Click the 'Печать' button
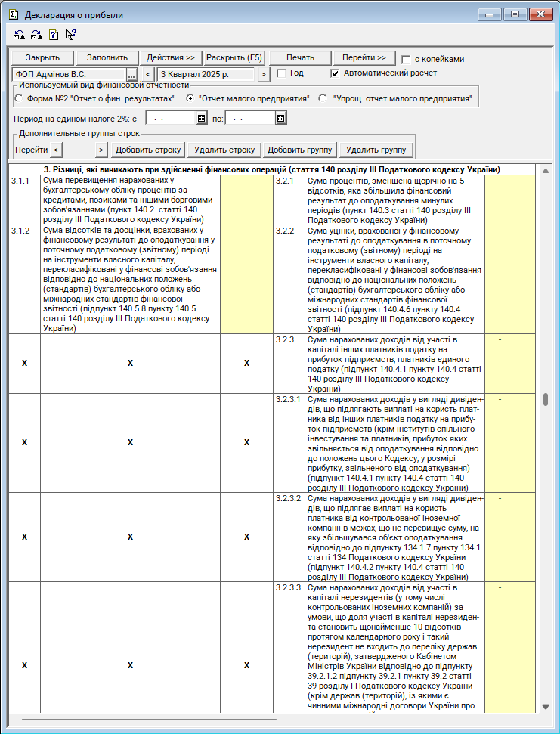Image resolution: width=560 pixels, height=734 pixels. [x=300, y=58]
